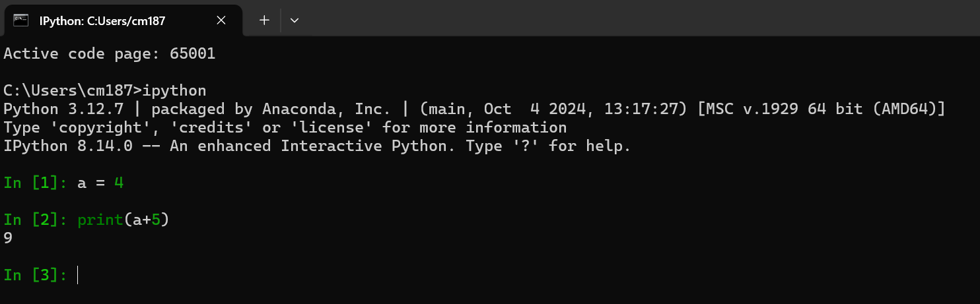Open a new terminal tab
The height and width of the screenshot is (304, 980).
[264, 20]
